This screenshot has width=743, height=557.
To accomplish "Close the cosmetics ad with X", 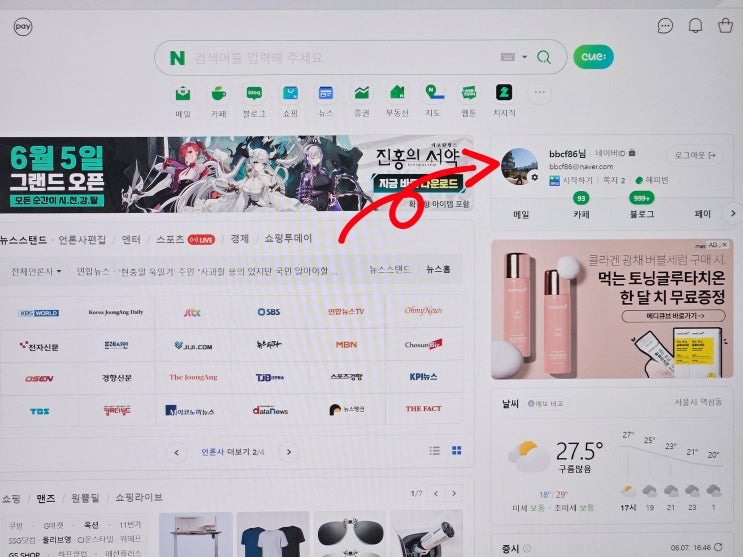I will [725, 245].
